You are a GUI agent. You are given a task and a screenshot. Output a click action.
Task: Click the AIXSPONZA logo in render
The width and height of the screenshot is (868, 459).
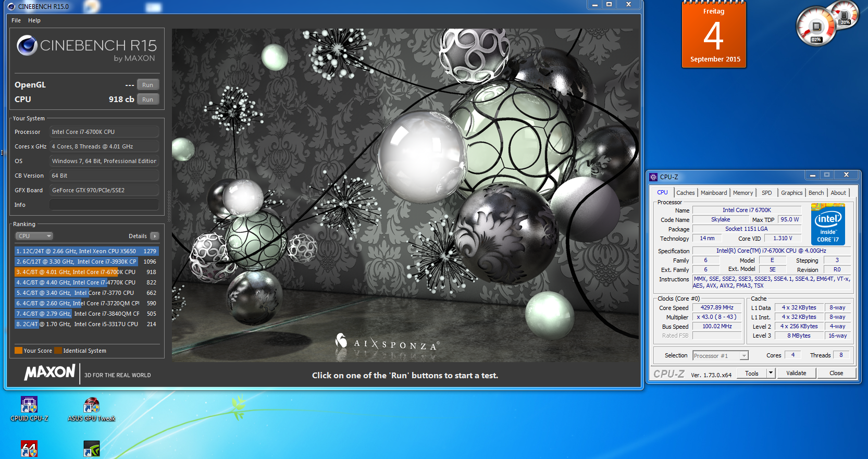point(388,342)
